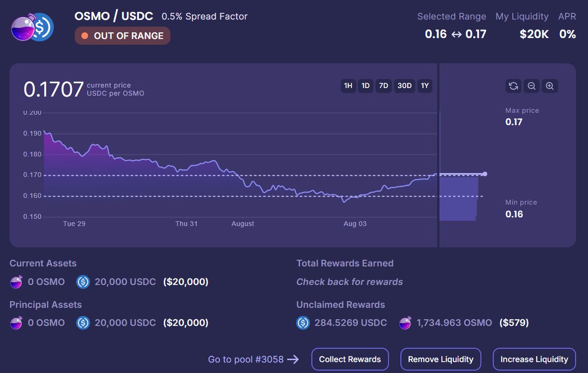Switch chart timeframe to 1H
The width and height of the screenshot is (588, 373).
pyautogui.click(x=348, y=86)
